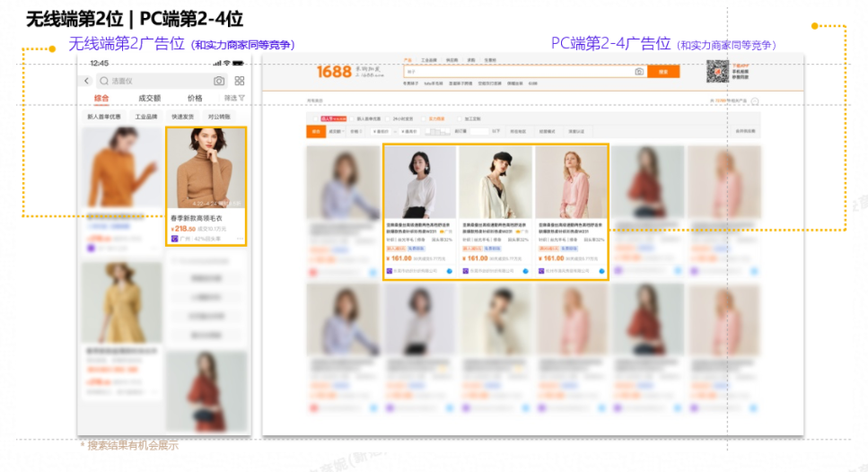The image size is (868, 472).
Task: Open the white blouse product image
Action: (420, 182)
